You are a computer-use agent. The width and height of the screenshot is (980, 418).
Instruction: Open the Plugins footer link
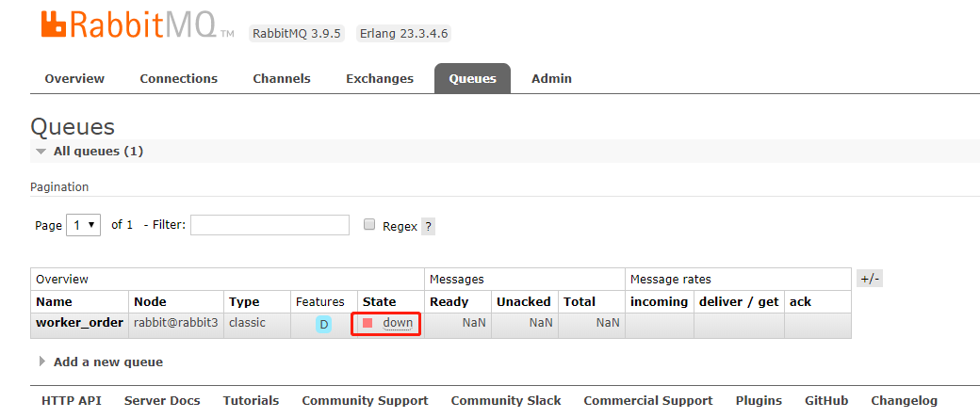pyautogui.click(x=759, y=400)
